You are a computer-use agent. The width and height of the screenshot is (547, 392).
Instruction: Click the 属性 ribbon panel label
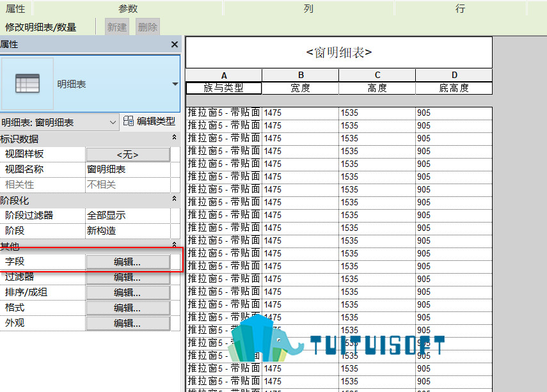pyautogui.click(x=15, y=8)
